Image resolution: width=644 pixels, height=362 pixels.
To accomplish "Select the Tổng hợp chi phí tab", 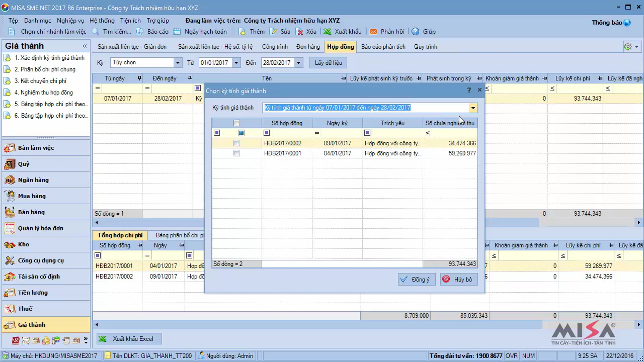I will pos(120,235).
